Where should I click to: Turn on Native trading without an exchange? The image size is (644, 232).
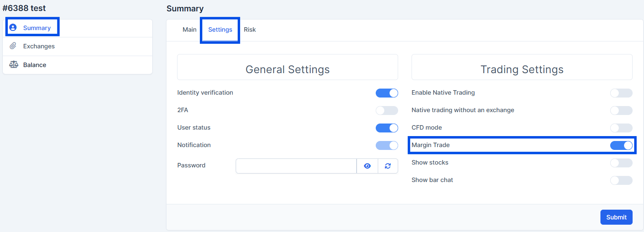point(621,111)
